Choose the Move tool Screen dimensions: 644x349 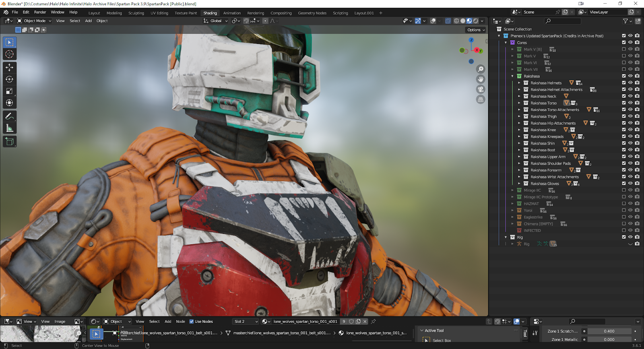[x=10, y=68]
